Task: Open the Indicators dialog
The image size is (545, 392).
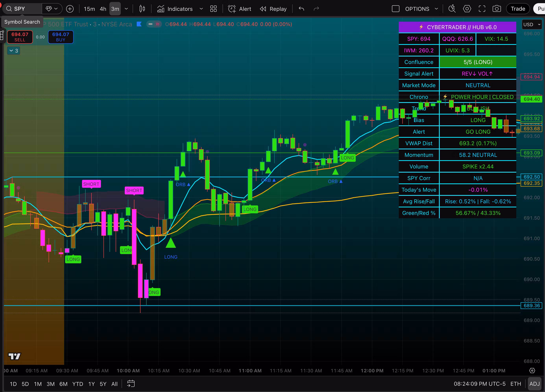Action: 175,9
